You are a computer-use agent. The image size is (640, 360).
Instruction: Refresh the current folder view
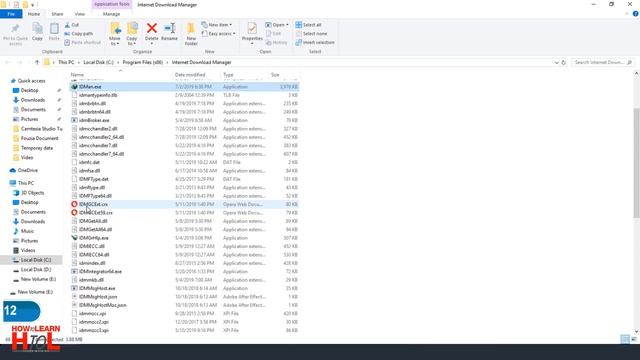[x=564, y=62]
